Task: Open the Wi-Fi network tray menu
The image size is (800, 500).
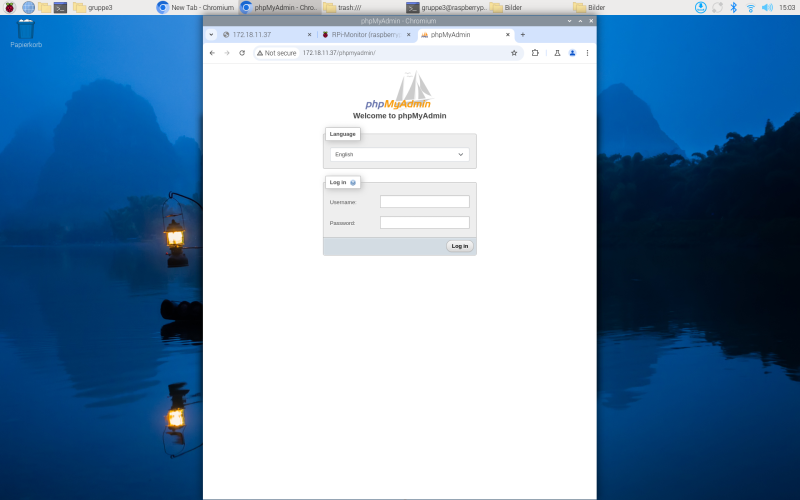Action: click(751, 7)
